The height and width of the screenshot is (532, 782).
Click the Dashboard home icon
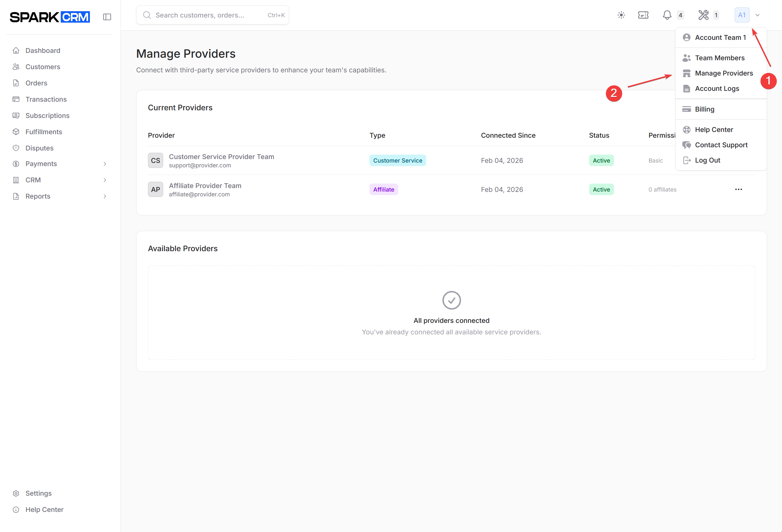click(16, 50)
